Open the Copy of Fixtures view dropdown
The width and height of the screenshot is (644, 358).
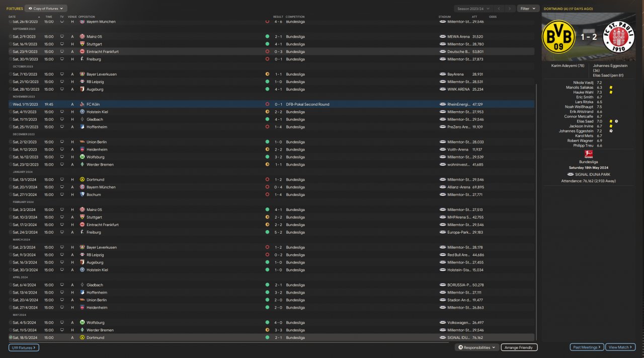[46, 9]
